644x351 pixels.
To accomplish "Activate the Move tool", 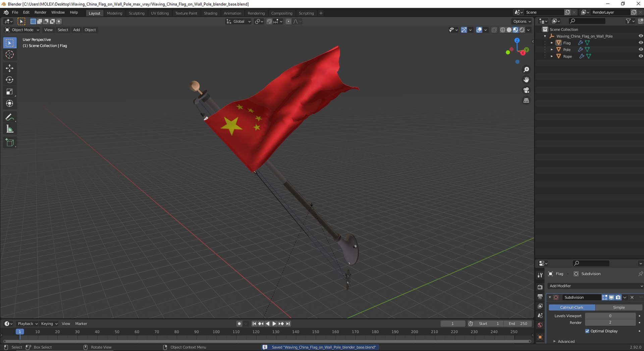I will click(9, 68).
